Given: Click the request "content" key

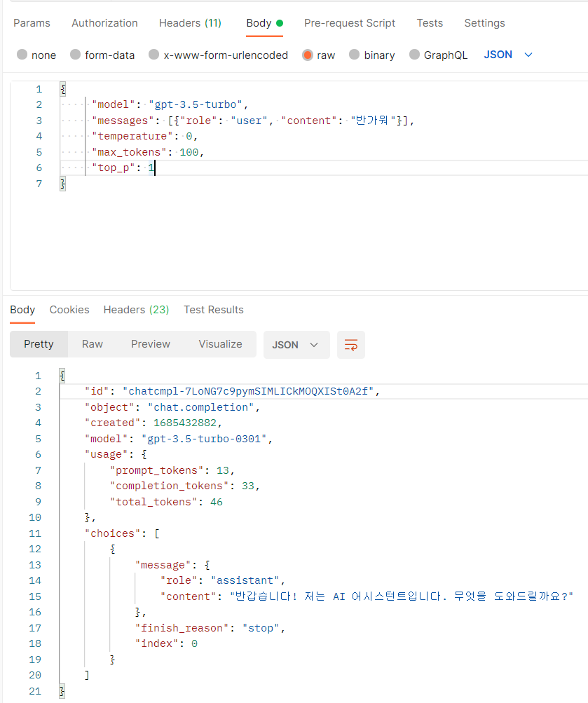Looking at the screenshot, I should [x=309, y=121].
